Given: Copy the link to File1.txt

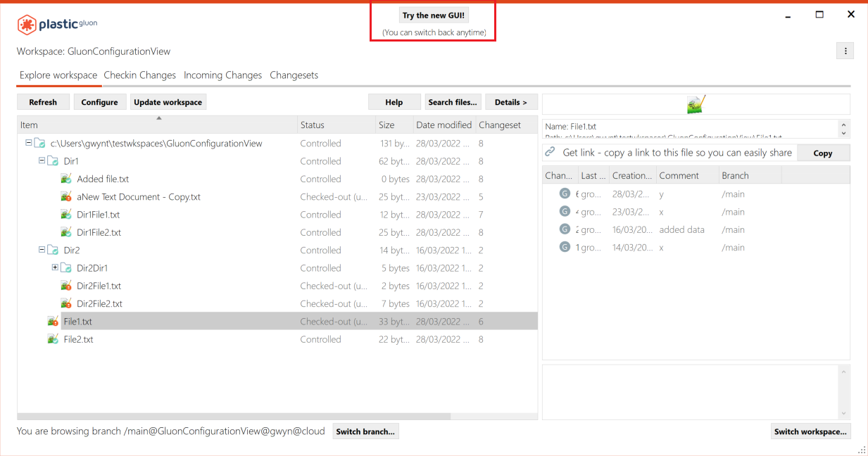Looking at the screenshot, I should click(822, 152).
